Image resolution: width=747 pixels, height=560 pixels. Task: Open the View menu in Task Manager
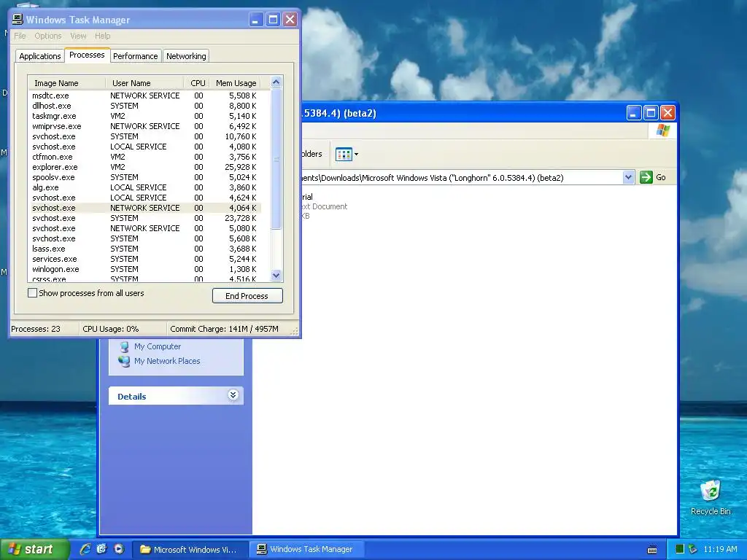(78, 36)
